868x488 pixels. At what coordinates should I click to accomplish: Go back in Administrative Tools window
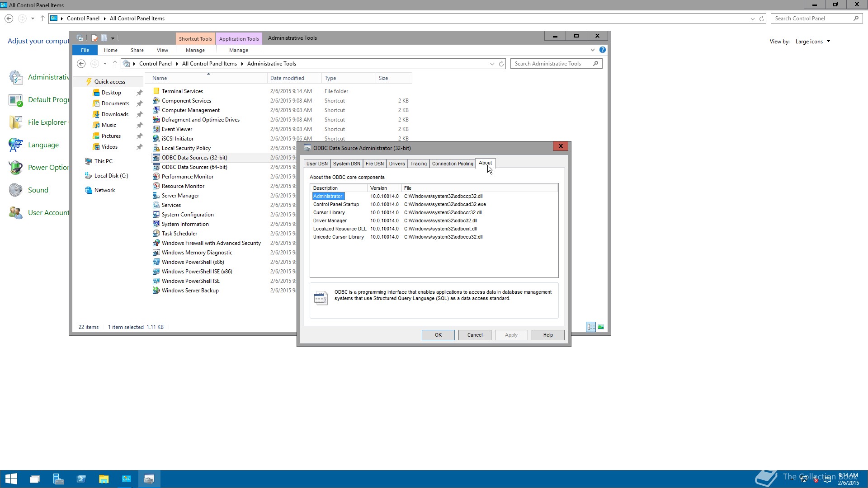pos(81,64)
